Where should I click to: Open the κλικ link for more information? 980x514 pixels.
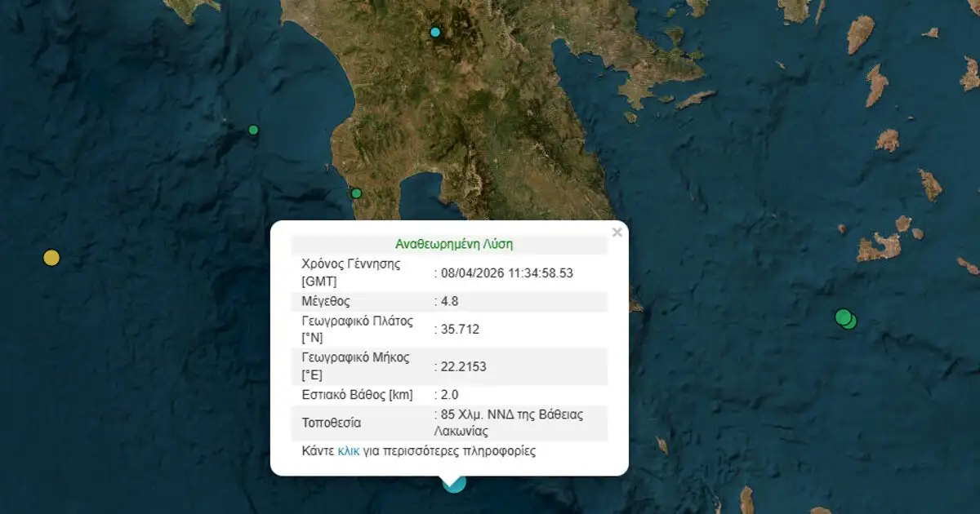click(349, 450)
